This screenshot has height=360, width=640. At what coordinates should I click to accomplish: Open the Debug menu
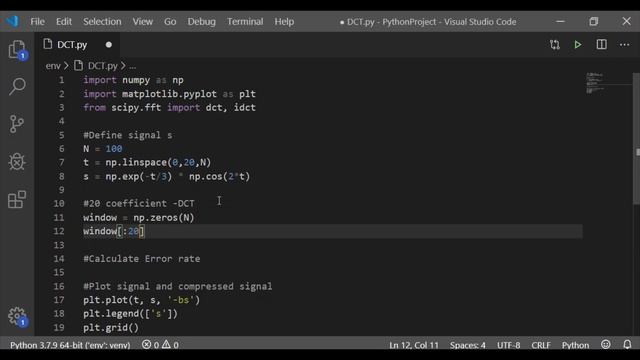(202, 22)
